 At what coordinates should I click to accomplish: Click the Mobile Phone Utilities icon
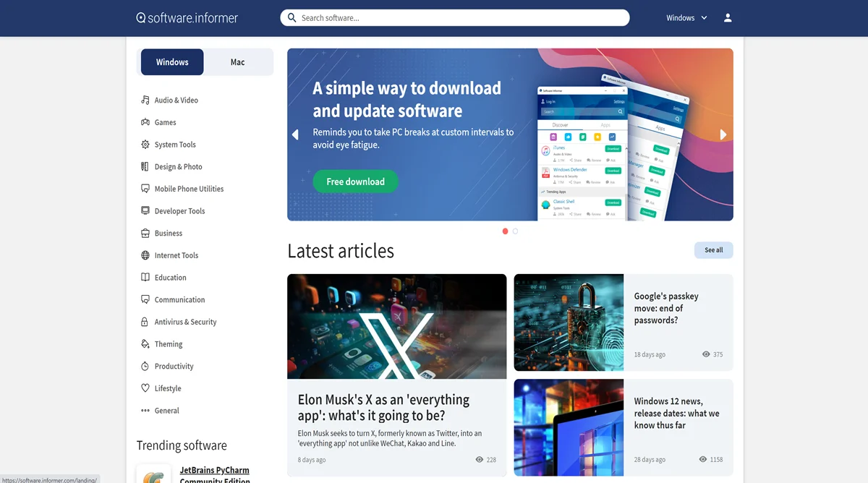click(145, 189)
